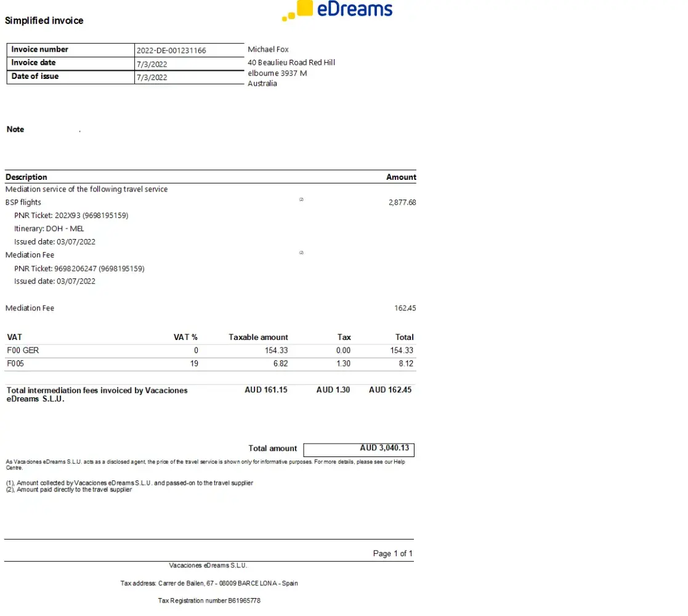688x616 pixels.
Task: Click the 'Tax' column header
Action: click(x=344, y=337)
